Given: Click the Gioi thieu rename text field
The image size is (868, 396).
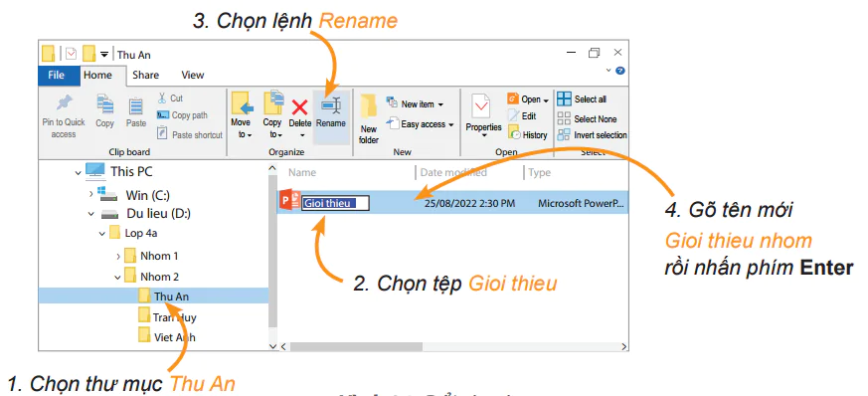Looking at the screenshot, I should (335, 203).
